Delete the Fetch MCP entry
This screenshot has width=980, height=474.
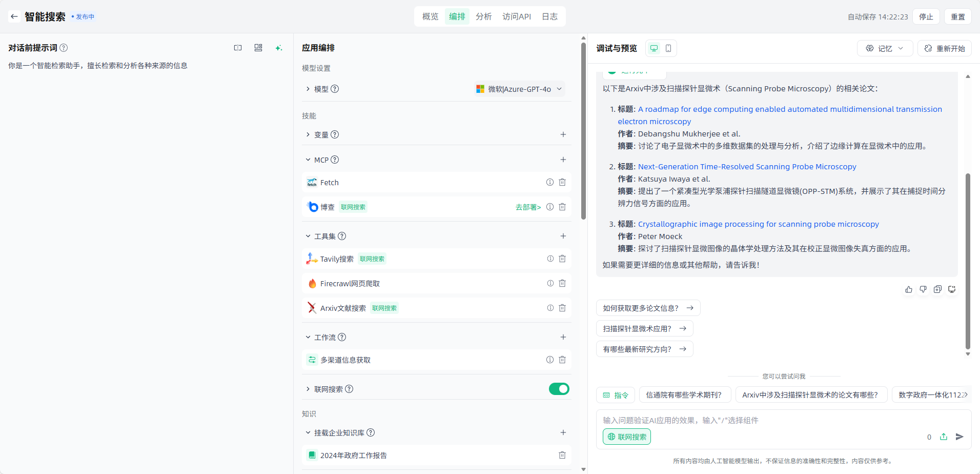(x=562, y=182)
